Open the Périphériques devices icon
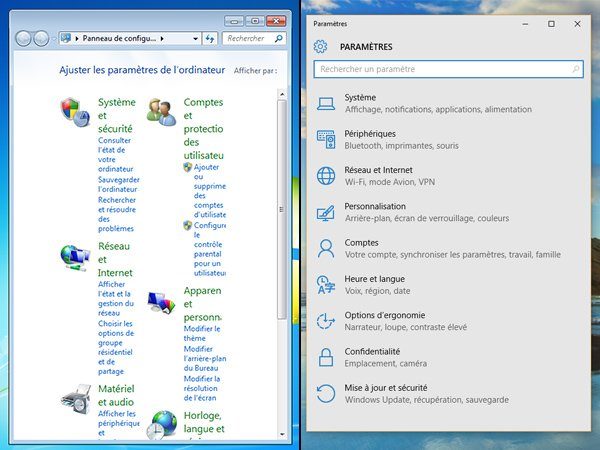Image resolution: width=600 pixels, height=450 pixels. (x=326, y=139)
